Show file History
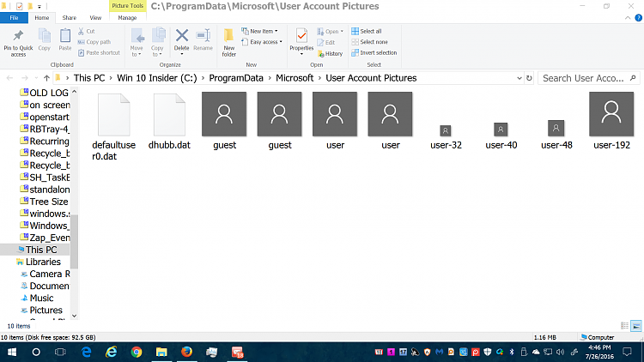Viewport: 644px width, 362px height. coord(331,53)
